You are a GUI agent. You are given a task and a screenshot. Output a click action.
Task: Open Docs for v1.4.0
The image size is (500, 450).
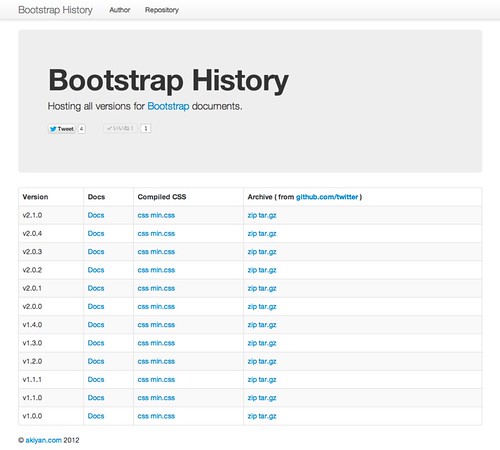click(x=96, y=325)
